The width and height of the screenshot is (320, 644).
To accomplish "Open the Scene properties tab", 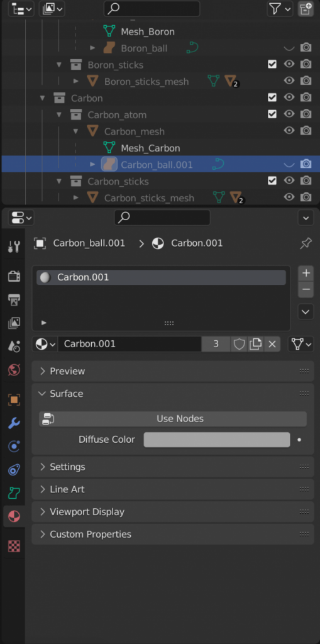I will coord(14,347).
